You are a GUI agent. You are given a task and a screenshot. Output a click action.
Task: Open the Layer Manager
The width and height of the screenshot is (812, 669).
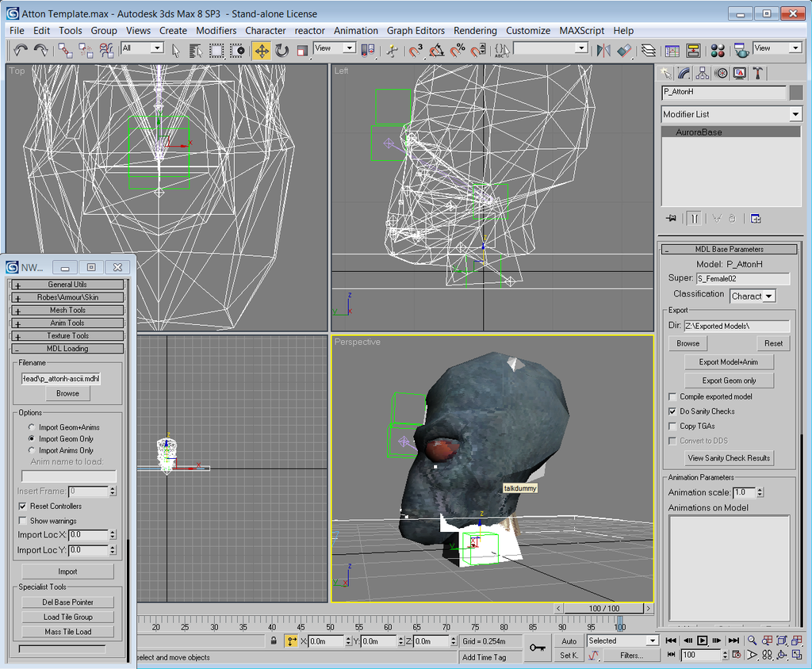pos(649,50)
